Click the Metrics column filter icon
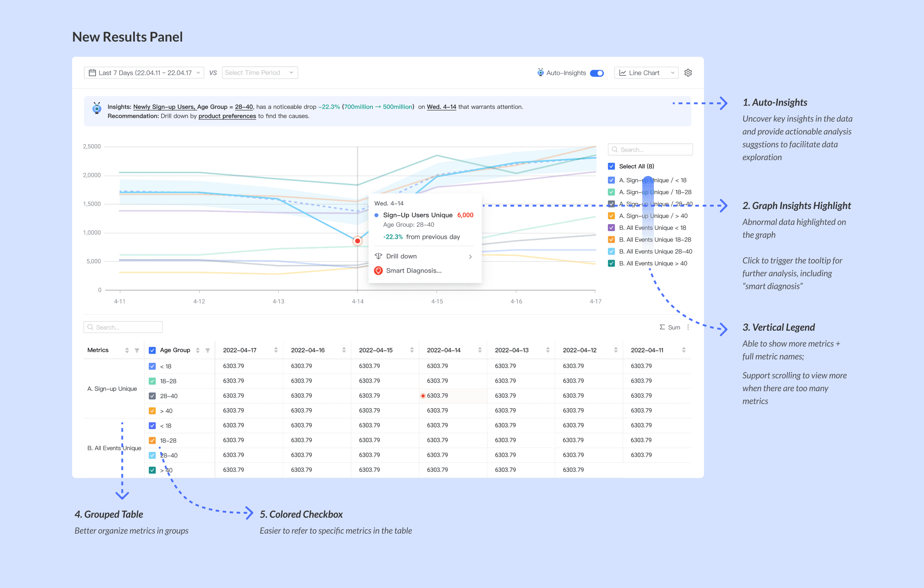 click(x=137, y=350)
